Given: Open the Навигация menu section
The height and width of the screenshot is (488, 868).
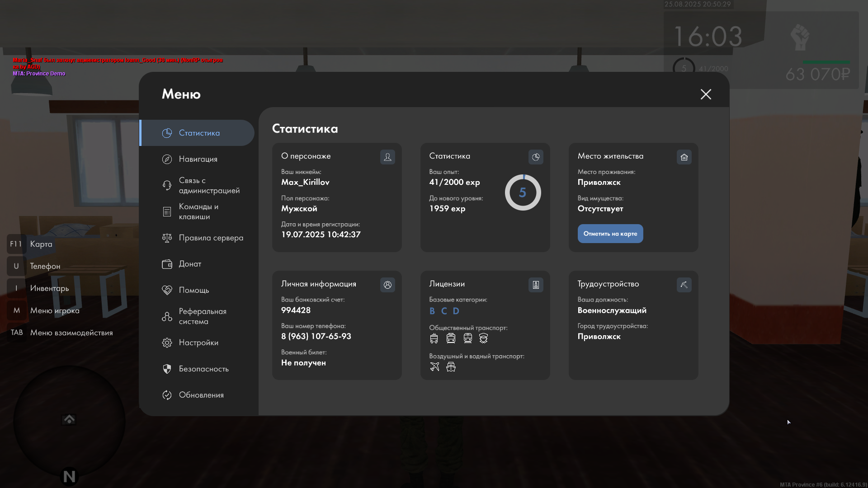Looking at the screenshot, I should point(198,159).
